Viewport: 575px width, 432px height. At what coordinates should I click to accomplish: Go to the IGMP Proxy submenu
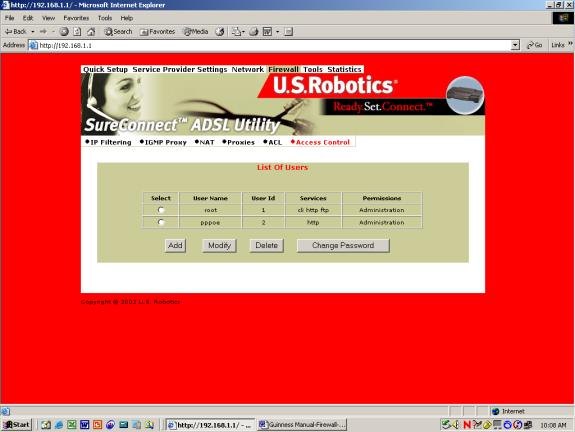tap(164, 142)
